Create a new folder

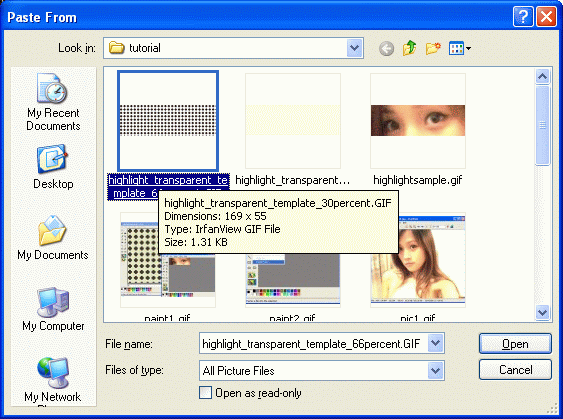click(x=433, y=48)
